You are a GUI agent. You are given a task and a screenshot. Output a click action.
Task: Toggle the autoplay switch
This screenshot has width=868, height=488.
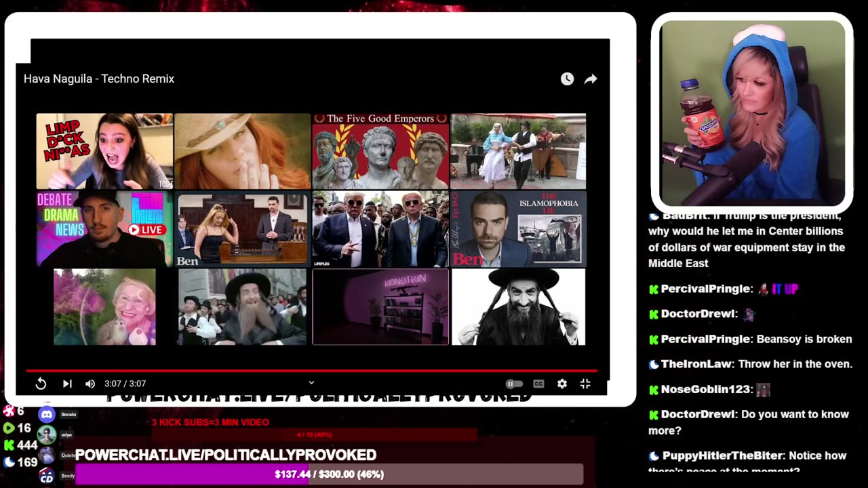[x=514, y=384]
